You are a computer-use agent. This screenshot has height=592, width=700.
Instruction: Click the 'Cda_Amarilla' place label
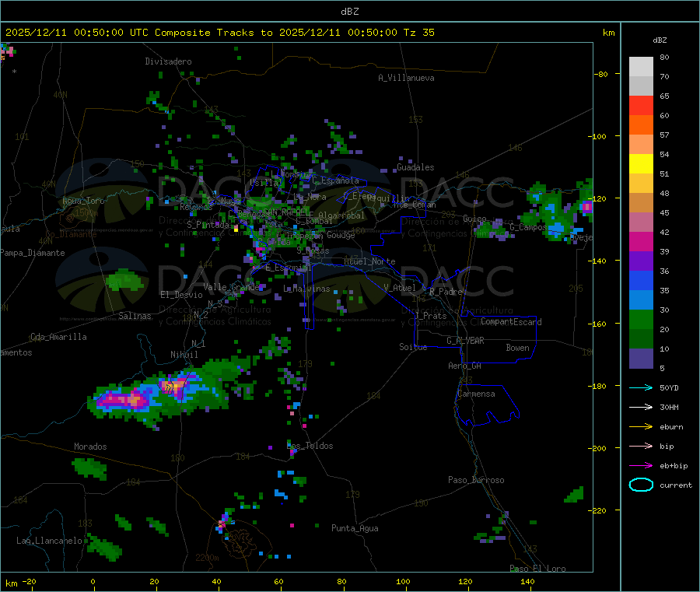[x=58, y=337]
